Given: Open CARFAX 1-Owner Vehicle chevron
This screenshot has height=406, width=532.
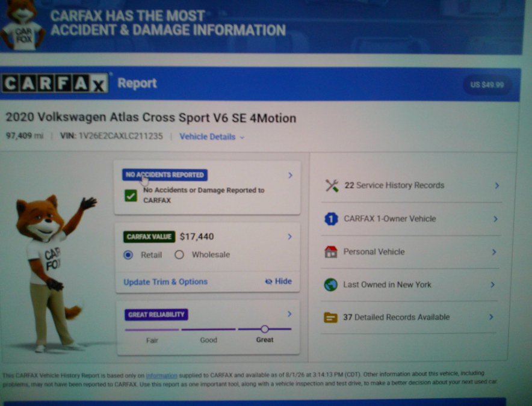Looking at the screenshot, I should pyautogui.click(x=495, y=219).
